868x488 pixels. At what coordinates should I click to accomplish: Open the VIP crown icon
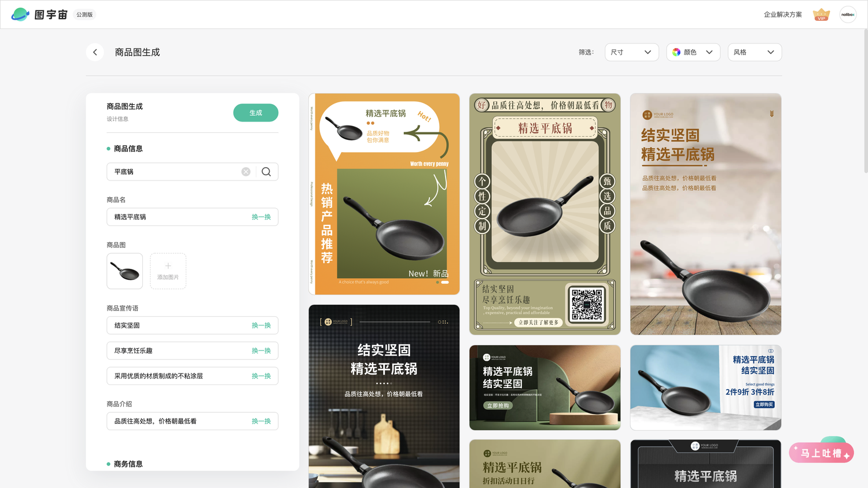tap(821, 14)
